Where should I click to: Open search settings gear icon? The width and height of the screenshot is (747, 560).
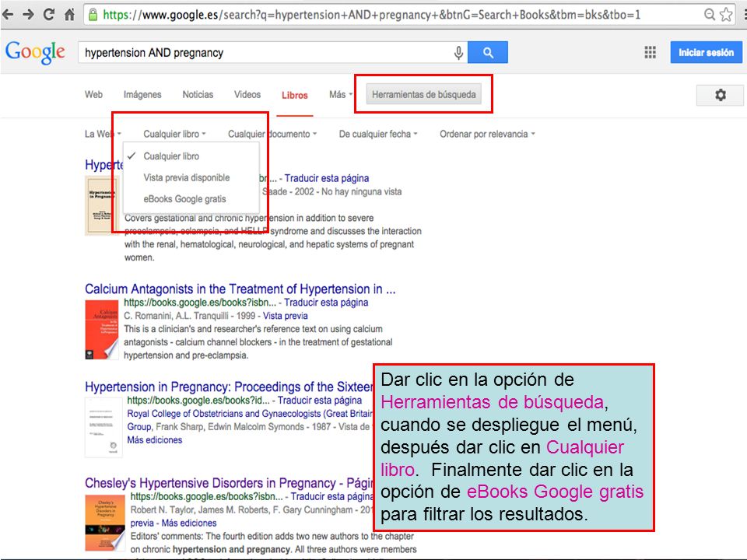point(721,95)
